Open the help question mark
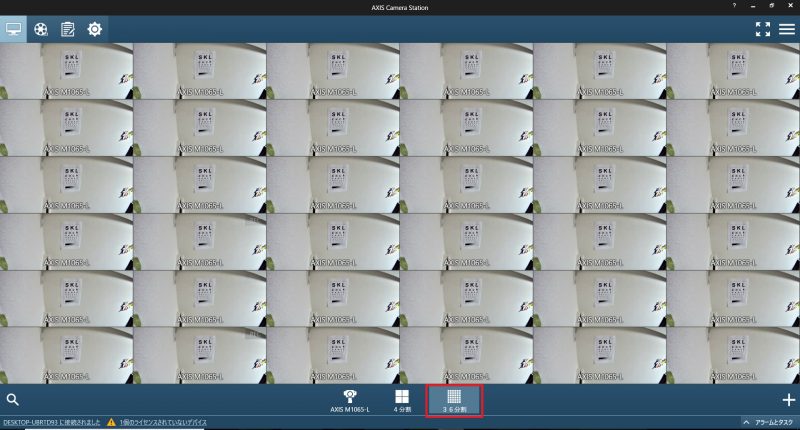 (734, 6)
